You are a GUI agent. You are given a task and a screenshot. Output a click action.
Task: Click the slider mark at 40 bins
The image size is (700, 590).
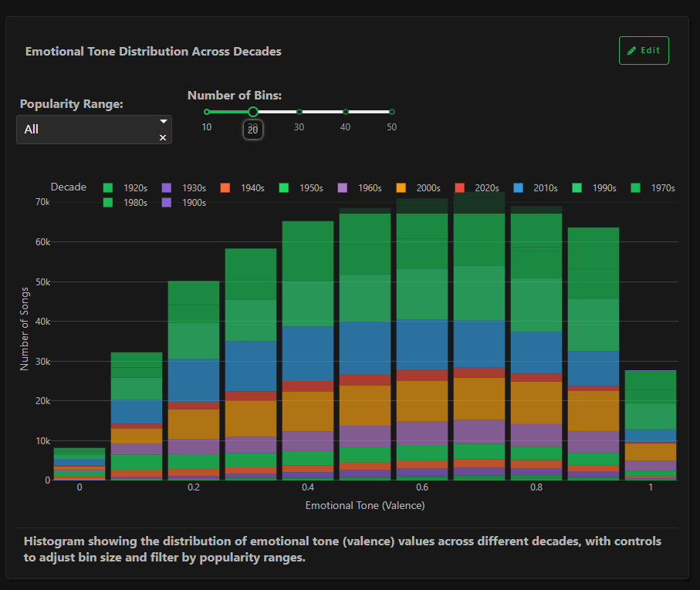(x=346, y=112)
